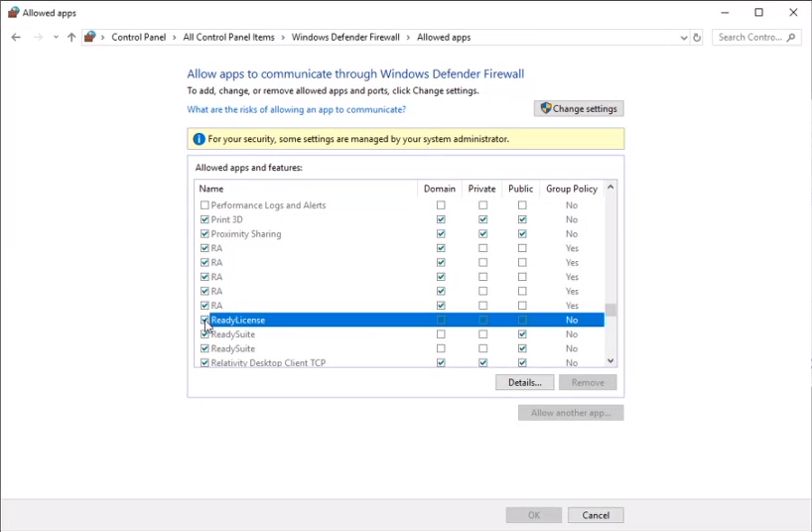Select the Print 3D entry
The width and height of the screenshot is (812, 532).
click(226, 219)
